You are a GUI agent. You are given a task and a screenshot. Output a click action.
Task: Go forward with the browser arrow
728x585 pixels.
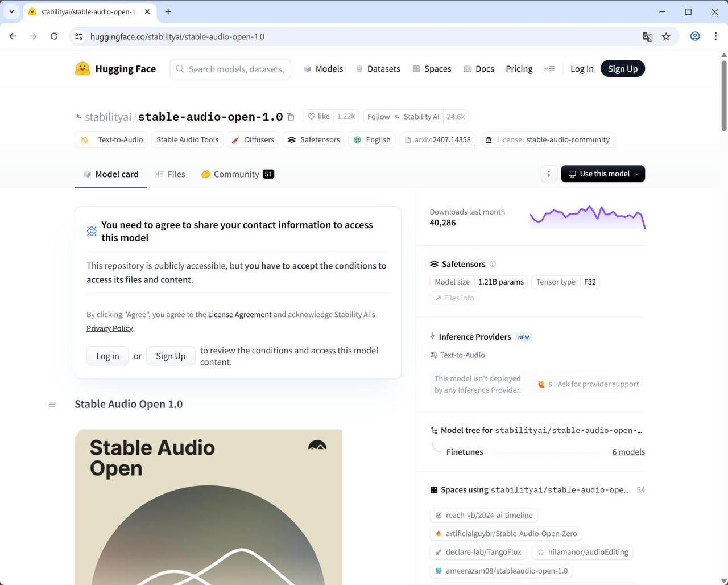click(34, 36)
